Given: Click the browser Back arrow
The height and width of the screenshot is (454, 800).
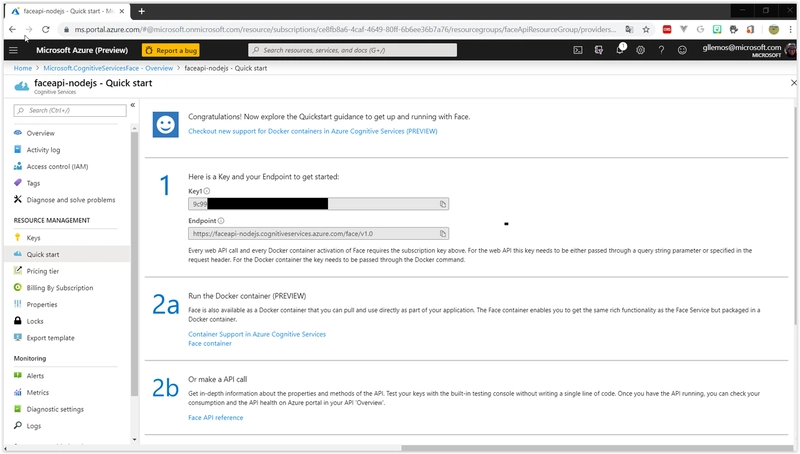Looking at the screenshot, I should click(12, 30).
